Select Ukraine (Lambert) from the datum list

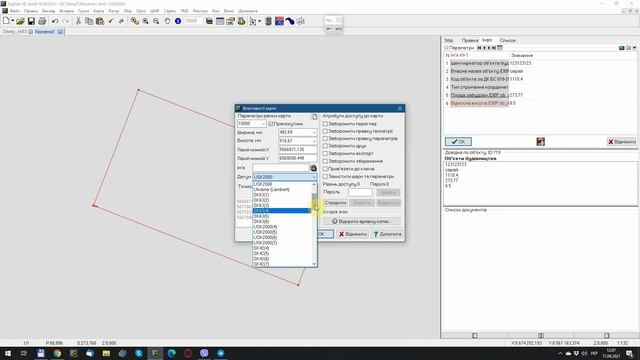pos(271,189)
